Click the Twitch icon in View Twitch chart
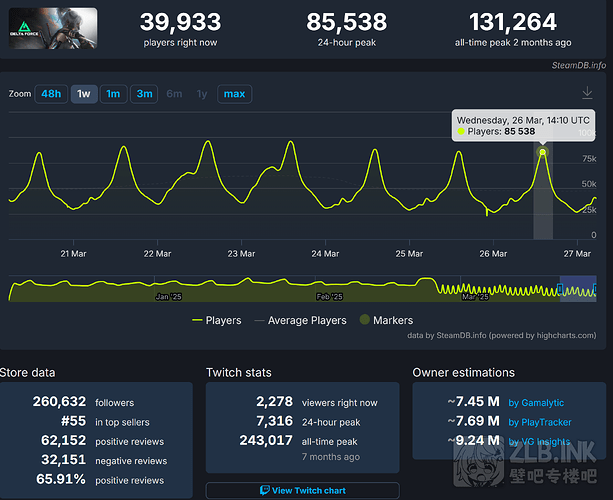 click(265, 490)
